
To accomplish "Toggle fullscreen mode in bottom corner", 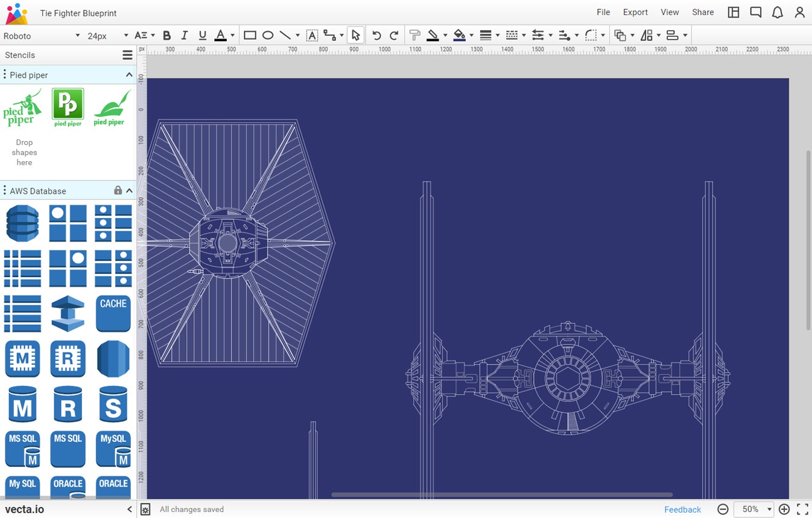I will pyautogui.click(x=802, y=510).
